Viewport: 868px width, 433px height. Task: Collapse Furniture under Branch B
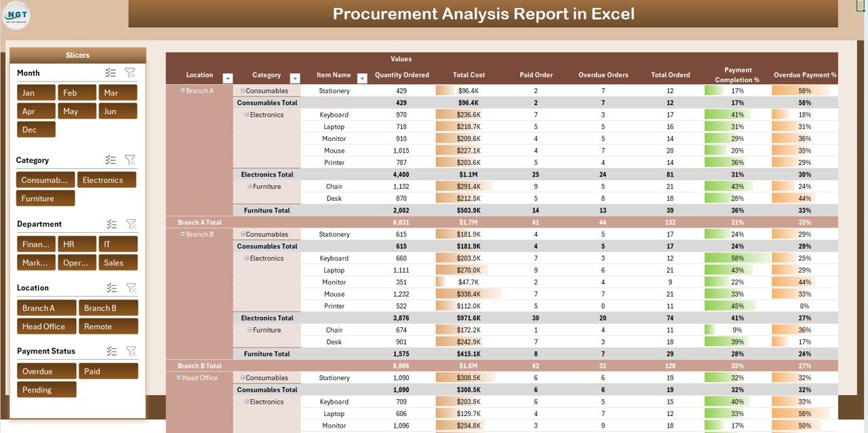pyautogui.click(x=250, y=330)
